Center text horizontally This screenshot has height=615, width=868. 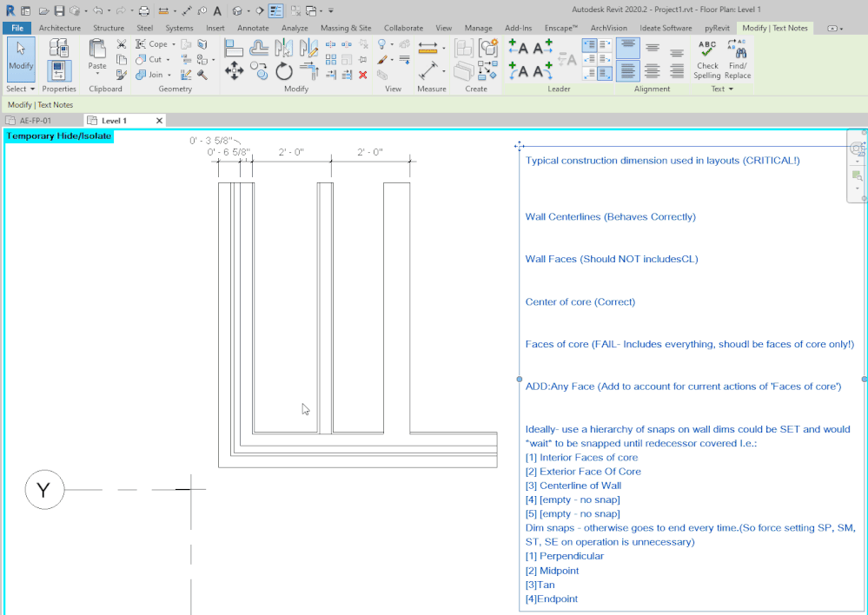tap(653, 71)
